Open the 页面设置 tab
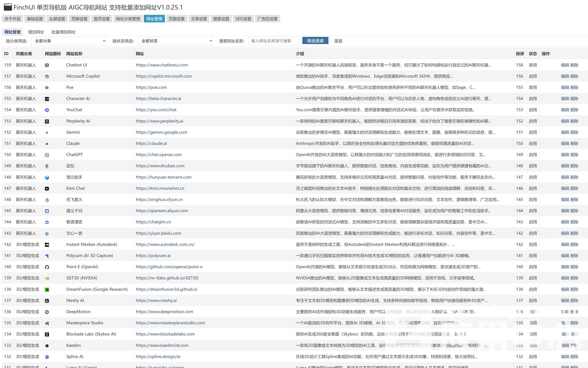The image size is (588, 368). (x=177, y=19)
